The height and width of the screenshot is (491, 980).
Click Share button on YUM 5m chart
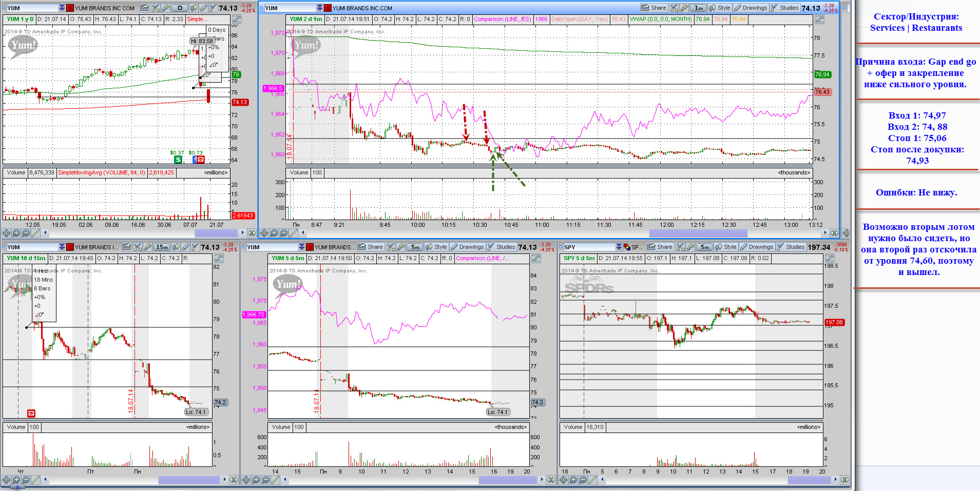point(371,247)
